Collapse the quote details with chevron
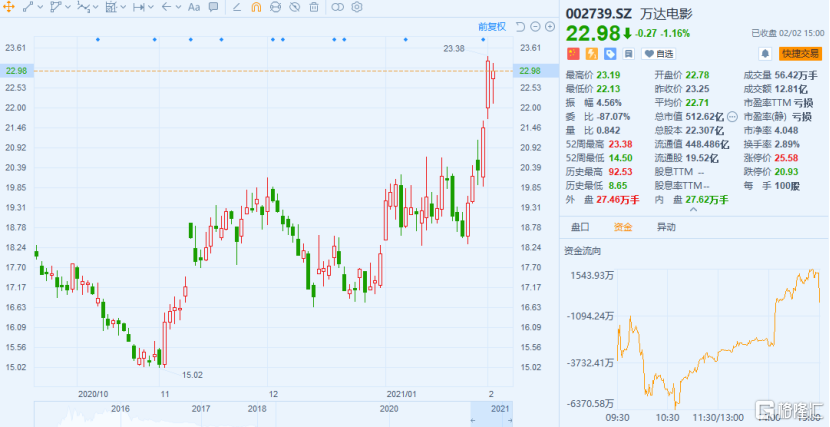The height and width of the screenshot is (427, 830). click(693, 210)
